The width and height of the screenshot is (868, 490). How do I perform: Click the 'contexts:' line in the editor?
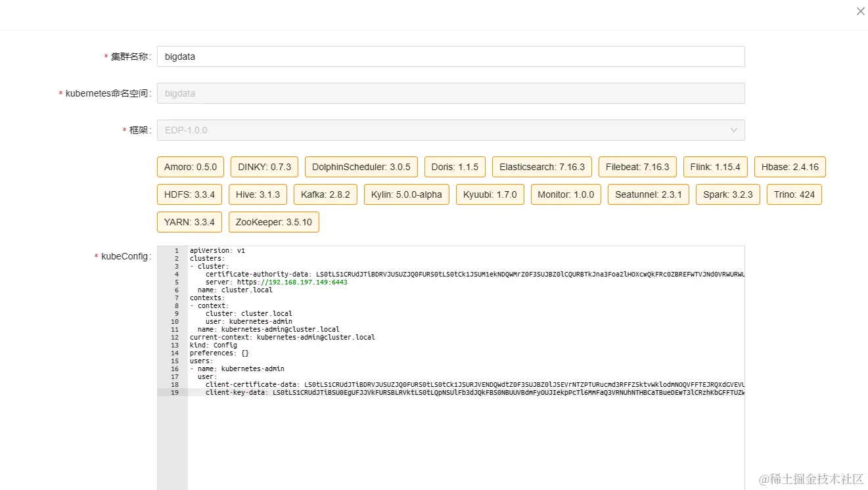click(x=208, y=298)
